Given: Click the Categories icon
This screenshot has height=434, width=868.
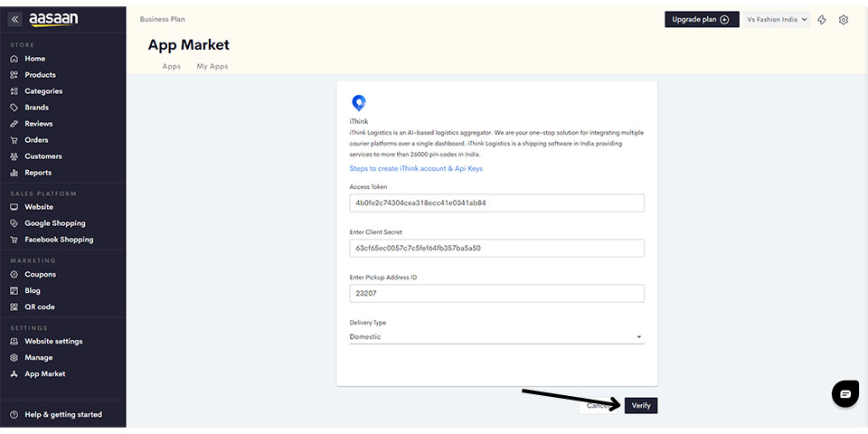Looking at the screenshot, I should click(14, 91).
